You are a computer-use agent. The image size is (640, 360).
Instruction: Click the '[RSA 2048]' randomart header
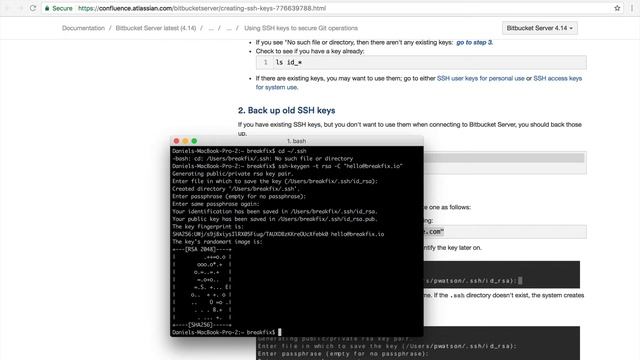[202, 249]
